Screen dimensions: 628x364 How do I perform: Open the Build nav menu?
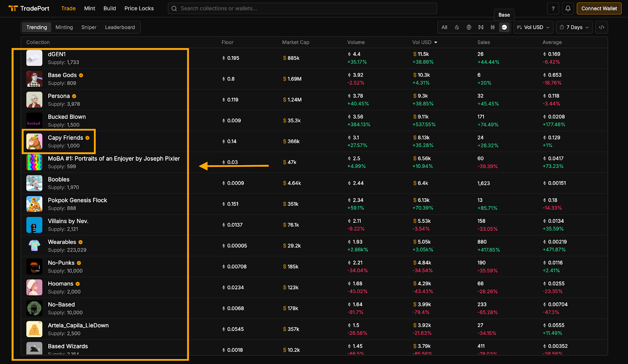coord(110,8)
